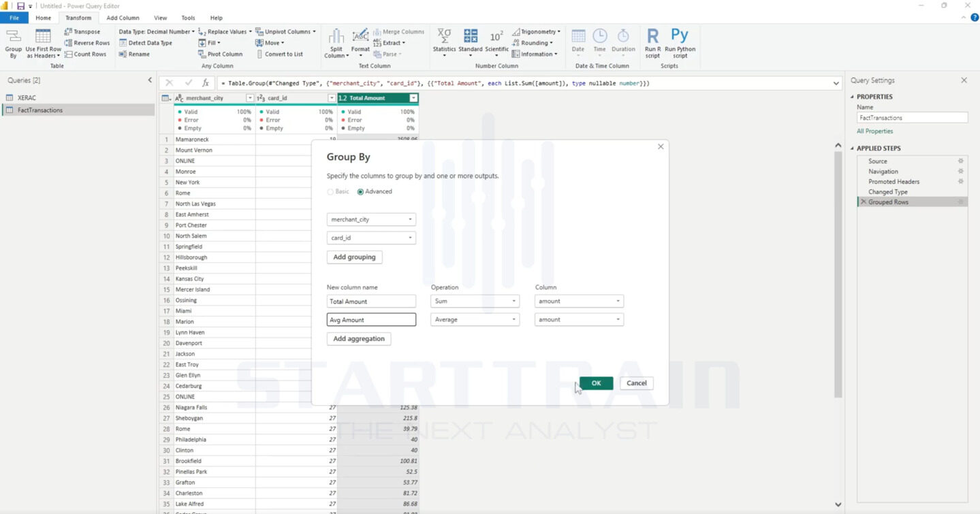This screenshot has width=980, height=514.
Task: Click Detect Data Type
Action: point(146,43)
